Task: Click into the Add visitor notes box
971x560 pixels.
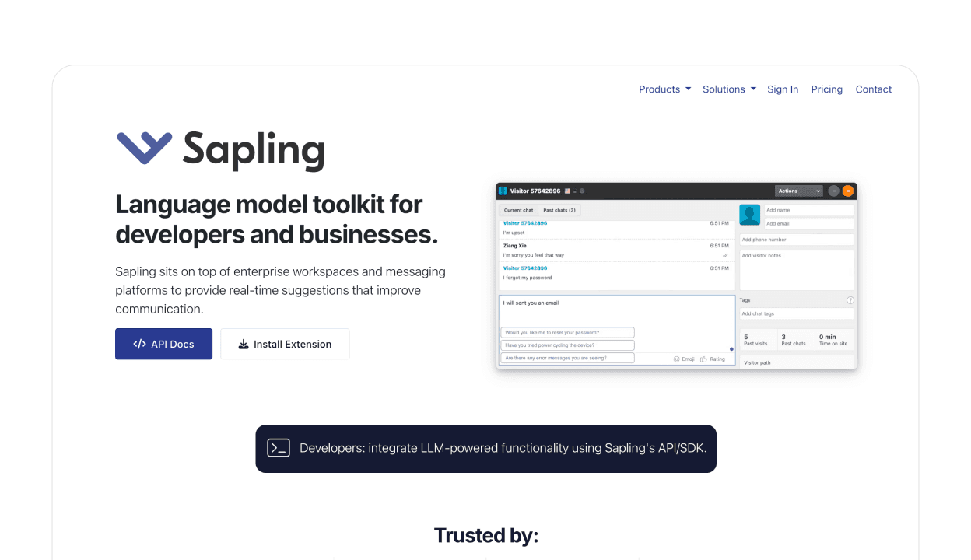Action: pos(796,270)
